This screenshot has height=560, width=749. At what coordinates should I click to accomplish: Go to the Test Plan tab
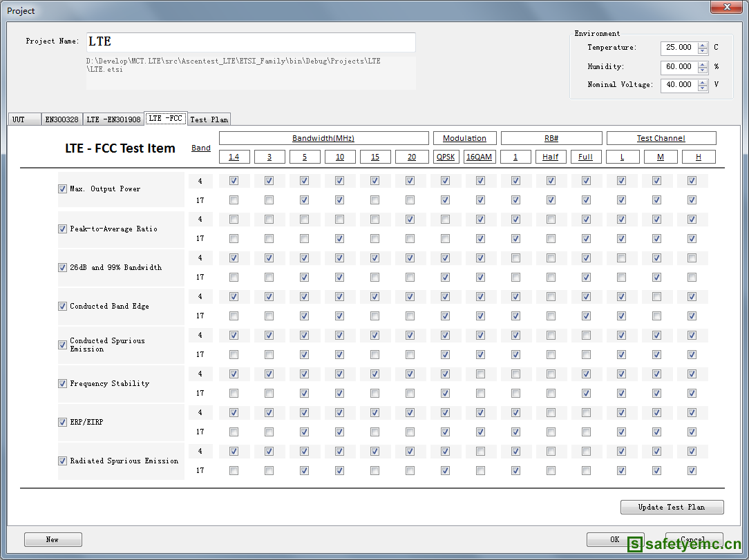coord(209,119)
